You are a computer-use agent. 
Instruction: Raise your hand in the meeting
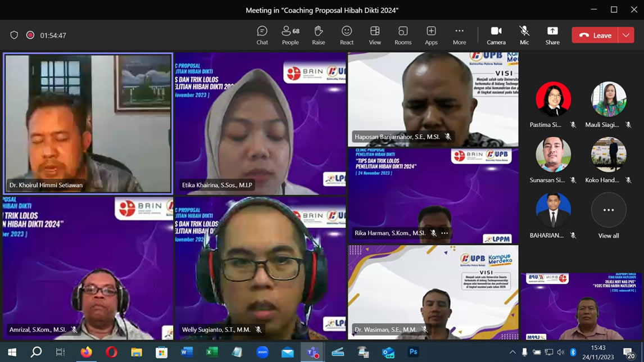tap(319, 35)
